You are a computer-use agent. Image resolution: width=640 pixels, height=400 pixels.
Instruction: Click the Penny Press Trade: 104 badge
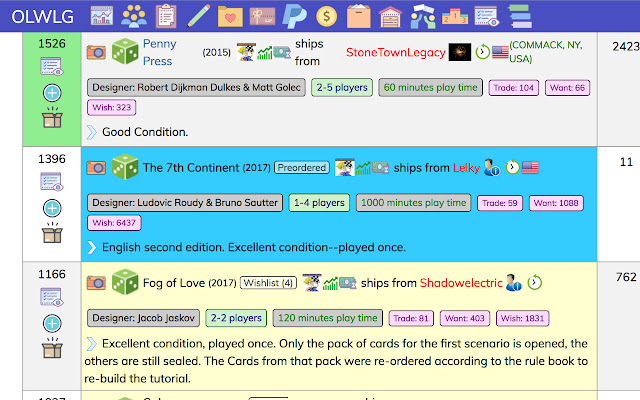513,88
